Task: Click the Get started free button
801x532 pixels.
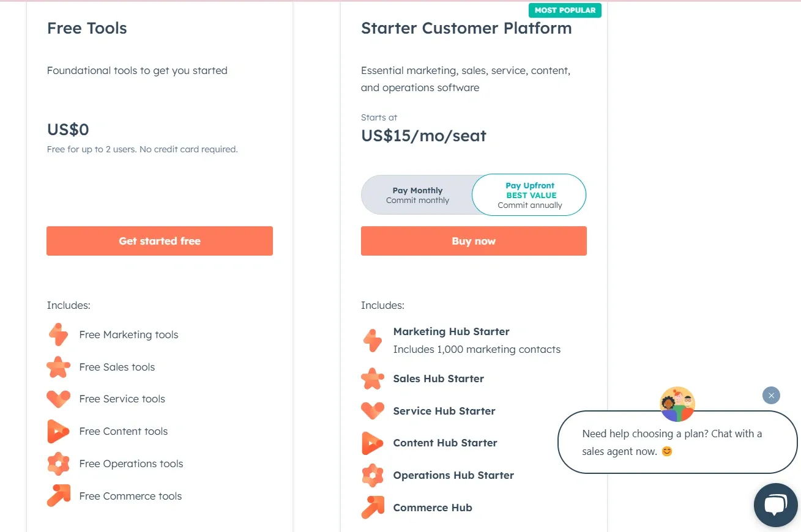Action: 159,240
